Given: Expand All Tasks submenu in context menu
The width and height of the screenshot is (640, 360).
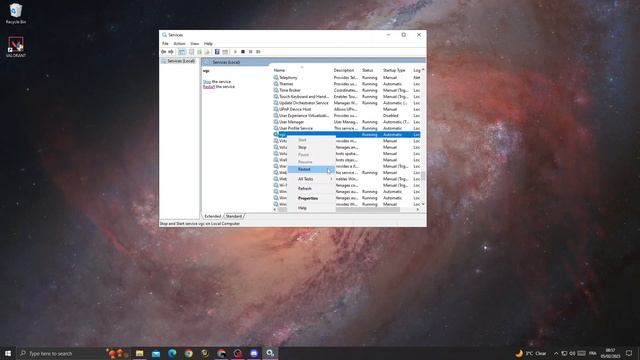Looking at the screenshot, I should (x=311, y=179).
